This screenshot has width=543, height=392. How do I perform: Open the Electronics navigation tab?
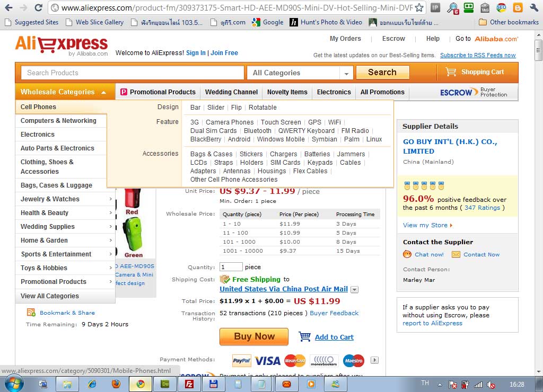pyautogui.click(x=334, y=92)
